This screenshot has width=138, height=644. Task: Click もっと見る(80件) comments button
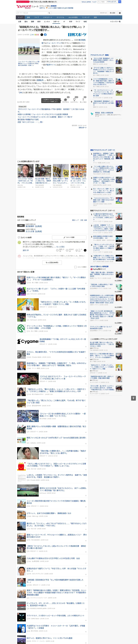point(52,263)
